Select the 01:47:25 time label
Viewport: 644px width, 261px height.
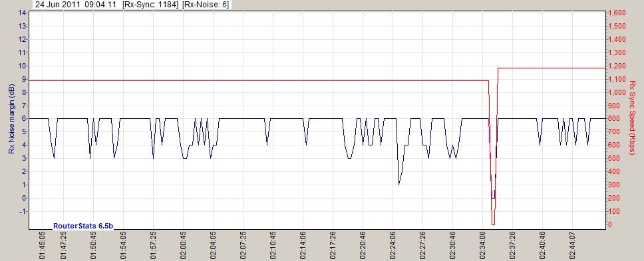click(x=63, y=246)
